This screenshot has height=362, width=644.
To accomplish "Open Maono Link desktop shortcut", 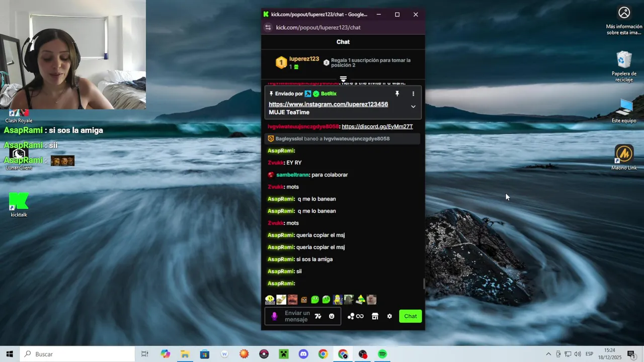I will [624, 158].
